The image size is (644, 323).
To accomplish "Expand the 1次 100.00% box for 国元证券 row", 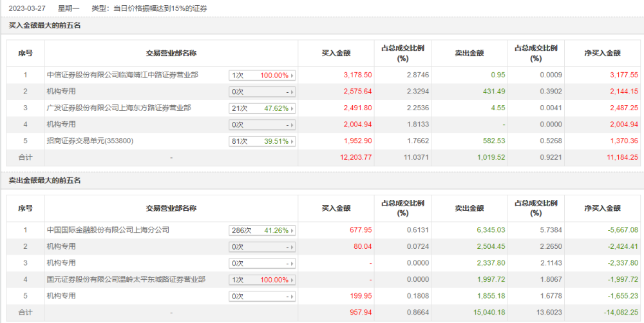I will click(262, 280).
